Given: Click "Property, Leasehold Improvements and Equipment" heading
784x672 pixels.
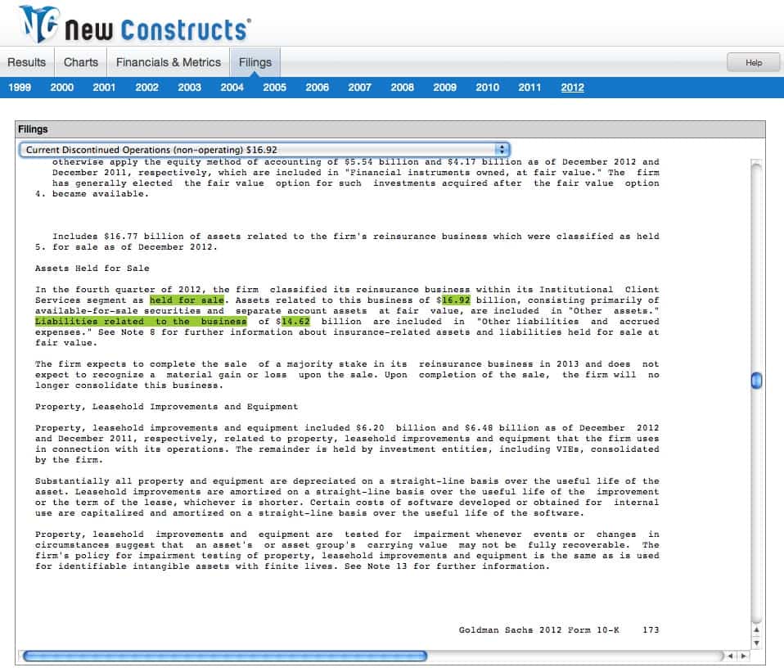Looking at the screenshot, I should point(166,407).
